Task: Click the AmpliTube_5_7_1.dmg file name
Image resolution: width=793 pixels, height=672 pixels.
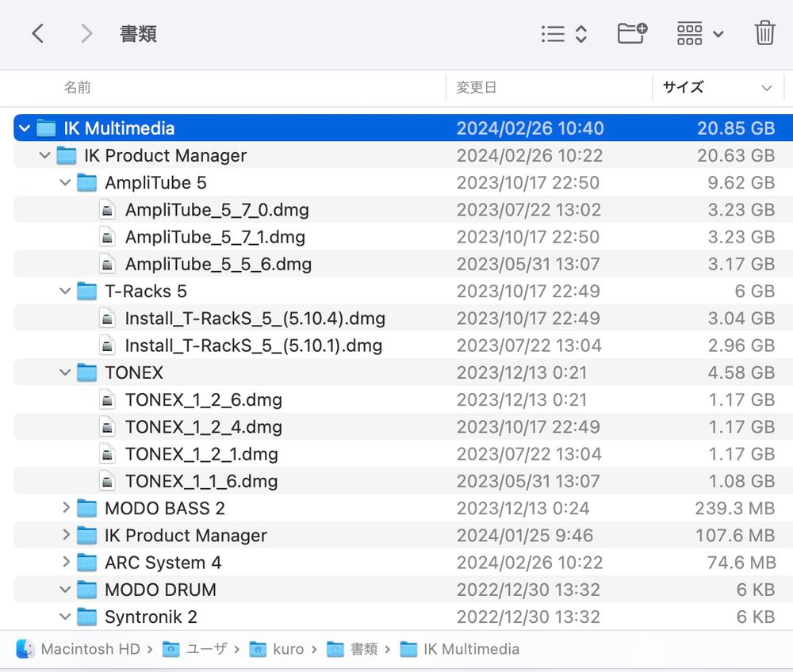Action: click(x=216, y=237)
